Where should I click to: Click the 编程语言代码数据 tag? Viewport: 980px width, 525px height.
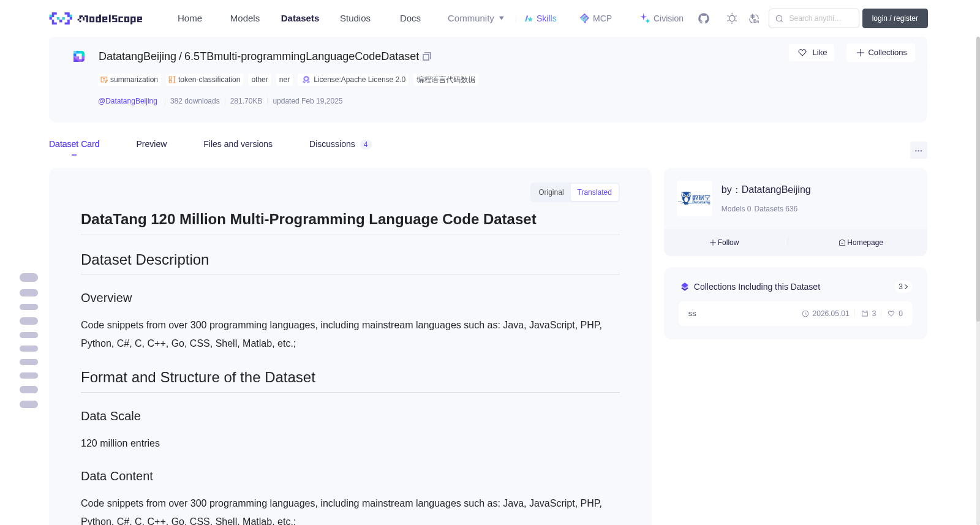tap(446, 80)
